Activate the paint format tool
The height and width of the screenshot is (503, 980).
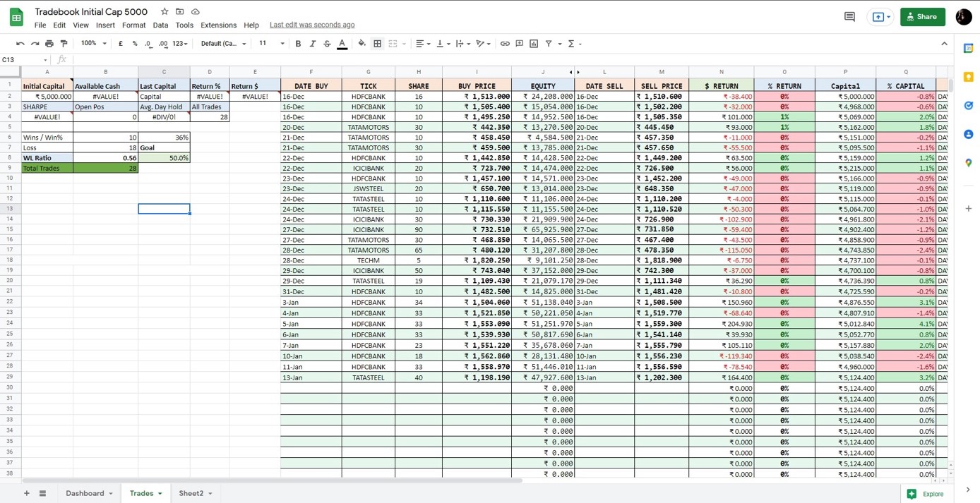pyautogui.click(x=64, y=44)
